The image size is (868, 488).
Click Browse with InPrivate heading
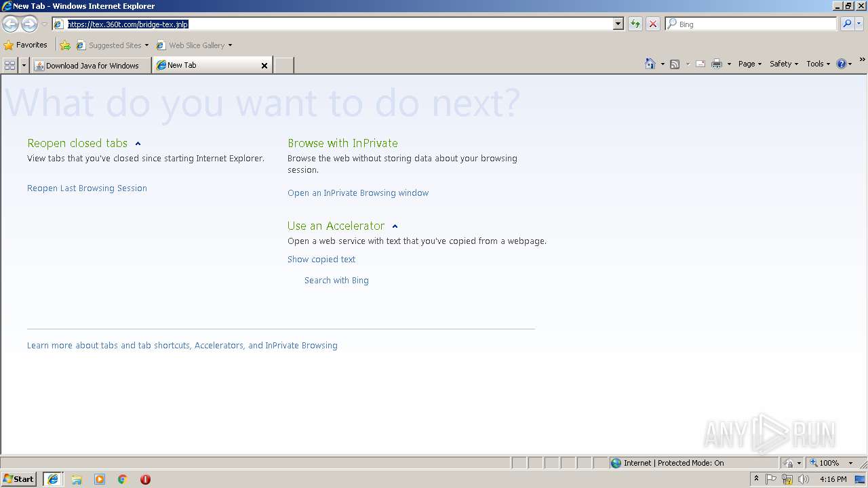pos(342,143)
